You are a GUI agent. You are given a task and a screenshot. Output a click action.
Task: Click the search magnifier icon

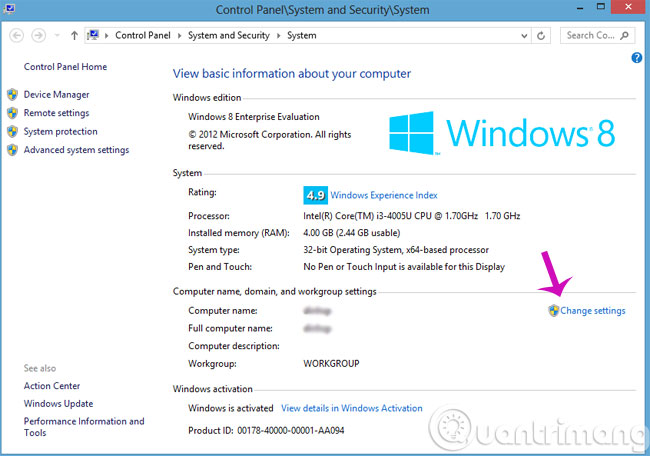(624, 36)
